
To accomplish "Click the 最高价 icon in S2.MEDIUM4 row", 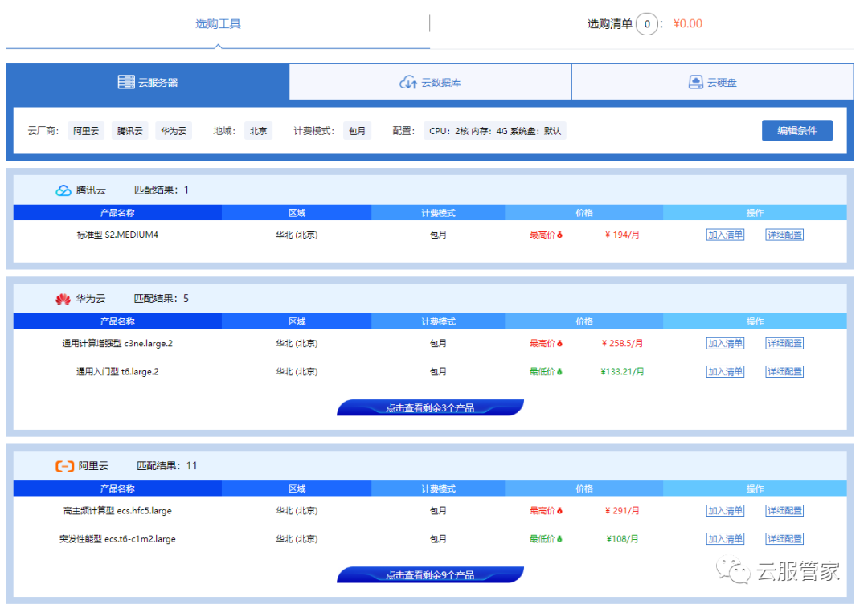I will point(559,235).
